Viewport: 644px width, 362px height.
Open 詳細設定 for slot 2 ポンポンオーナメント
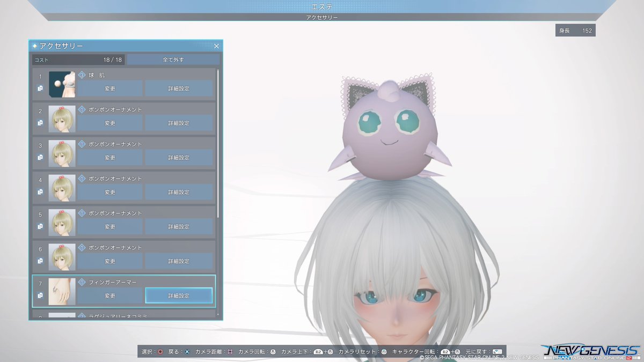click(179, 123)
